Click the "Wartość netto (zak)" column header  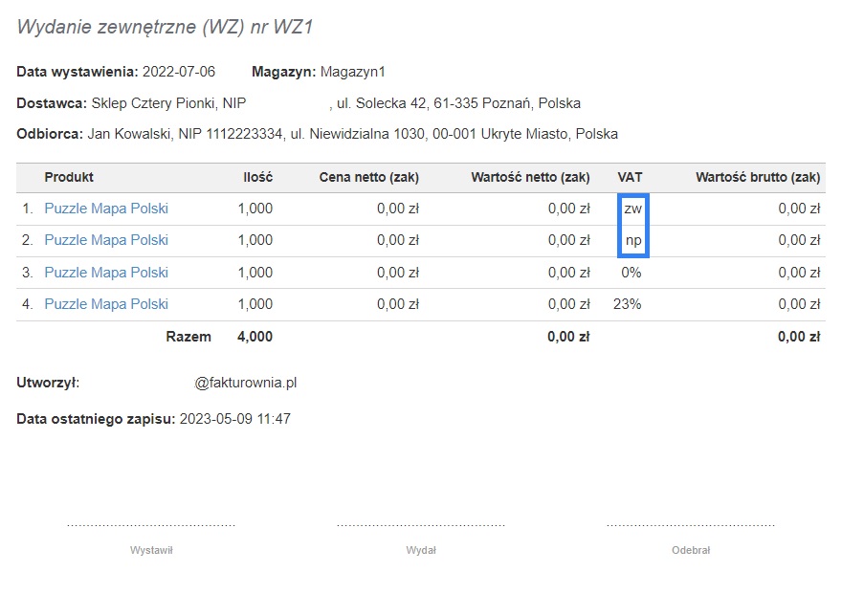tap(530, 177)
